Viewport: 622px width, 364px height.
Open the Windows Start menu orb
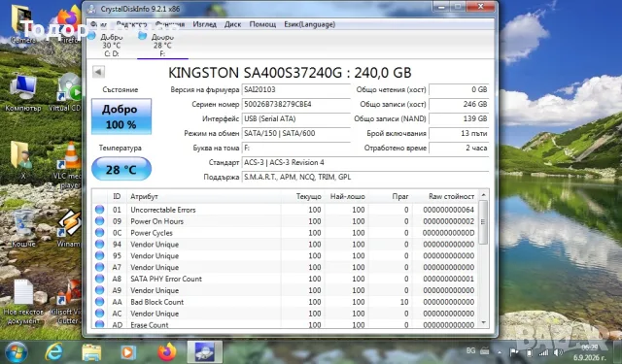click(x=16, y=352)
